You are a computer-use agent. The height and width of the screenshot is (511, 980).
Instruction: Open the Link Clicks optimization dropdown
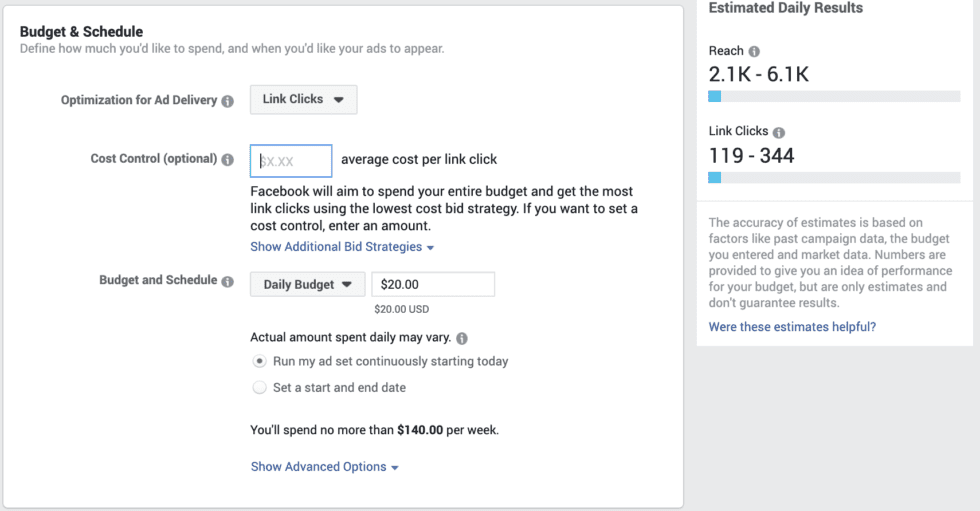click(304, 99)
